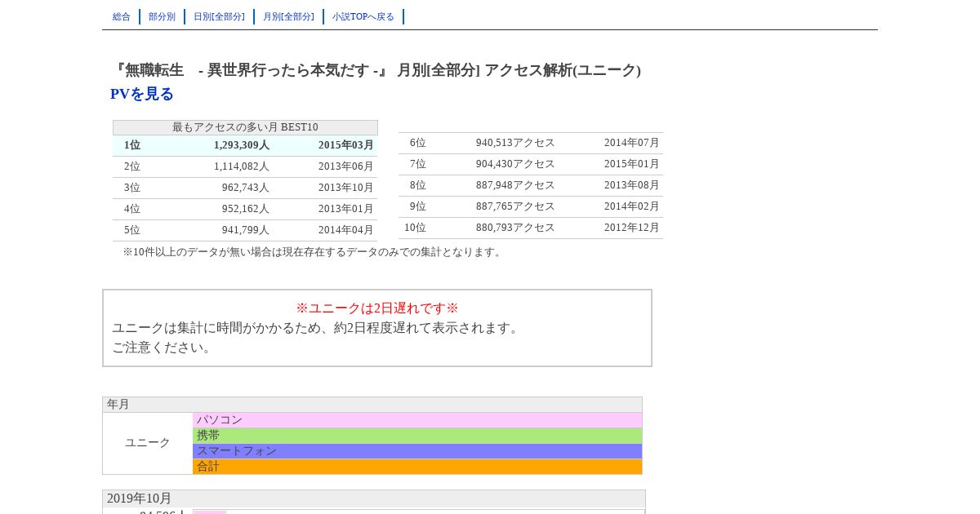Click the green 携帯 legend bar
The width and height of the screenshot is (980, 514).
pos(417,436)
